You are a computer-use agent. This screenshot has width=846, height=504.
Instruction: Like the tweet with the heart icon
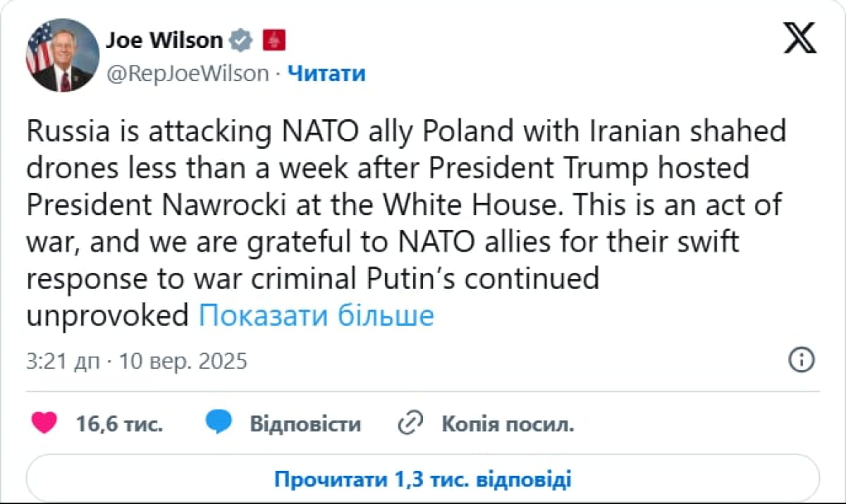[x=46, y=424]
